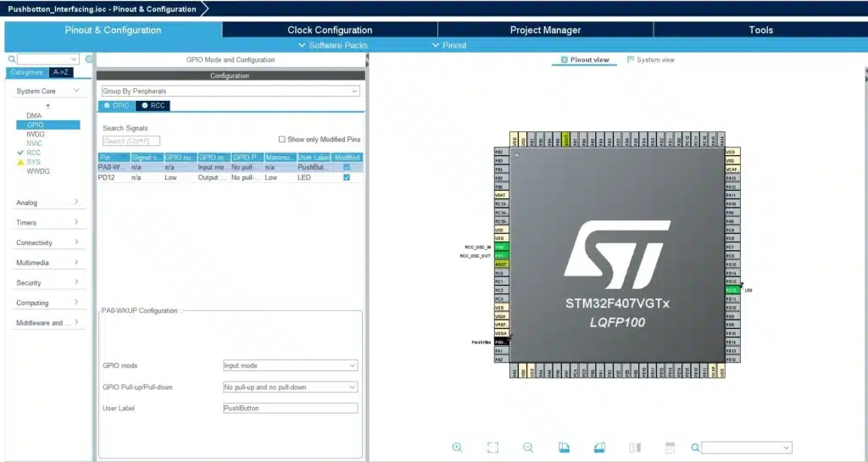Click the ST logo on the chip

[617, 254]
